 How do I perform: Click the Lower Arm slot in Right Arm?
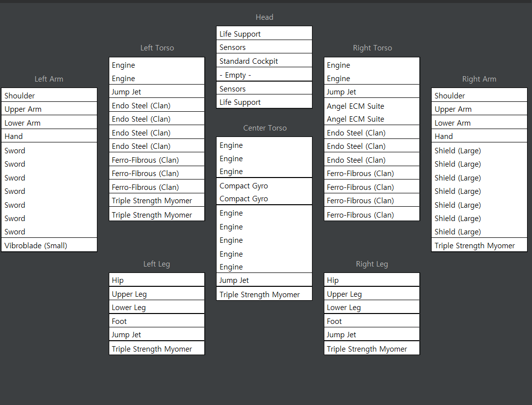coord(479,123)
